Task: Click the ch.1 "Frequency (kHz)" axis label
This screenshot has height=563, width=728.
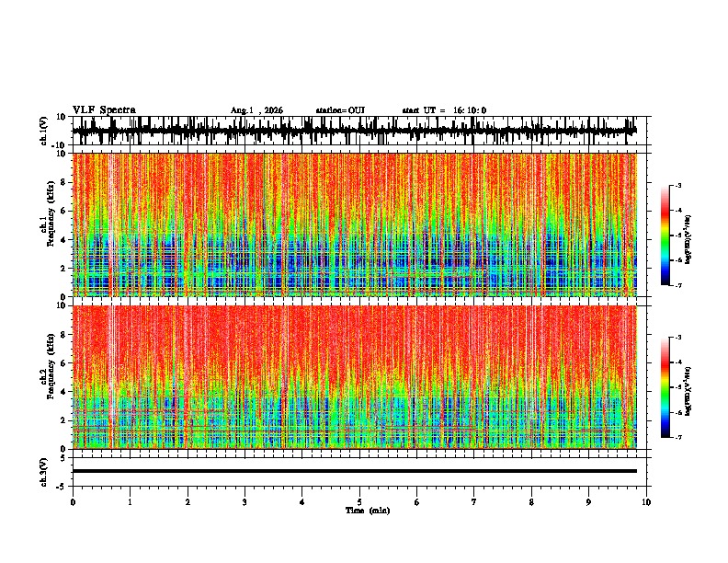Action: (51, 214)
